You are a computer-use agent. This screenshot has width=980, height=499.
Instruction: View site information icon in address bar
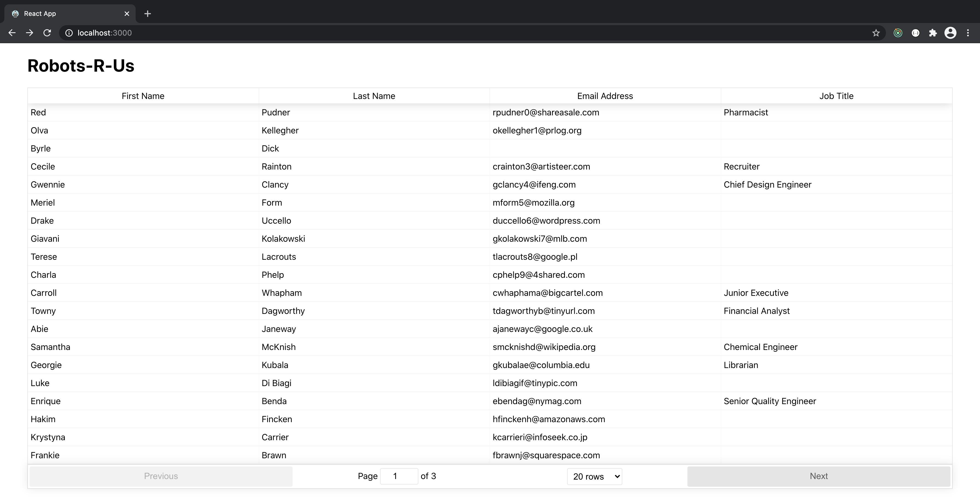click(x=69, y=33)
